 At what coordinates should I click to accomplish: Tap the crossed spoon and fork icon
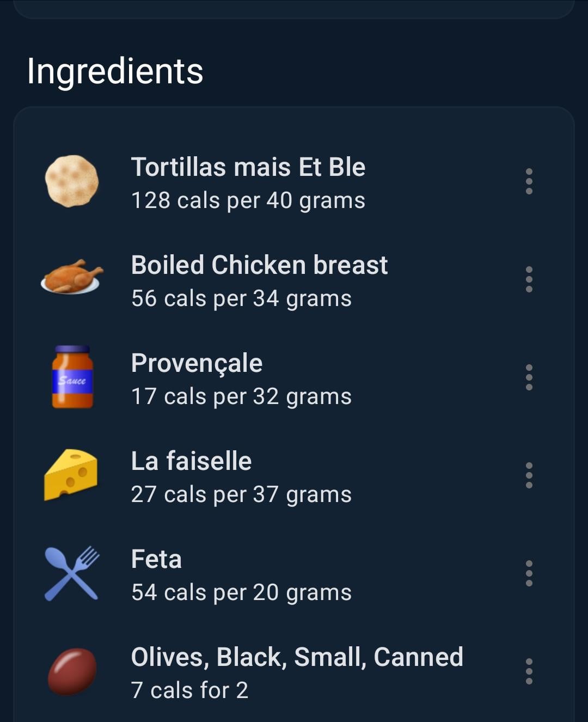click(72, 573)
